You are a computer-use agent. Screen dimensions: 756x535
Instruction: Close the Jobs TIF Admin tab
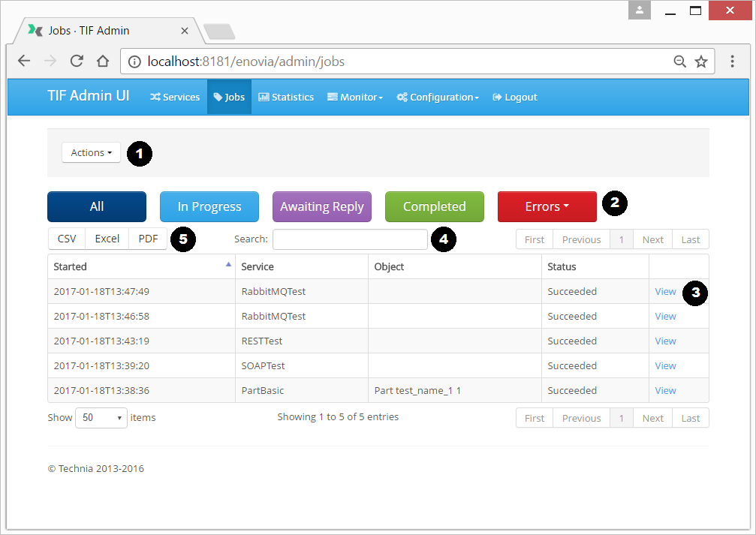pyautogui.click(x=185, y=31)
